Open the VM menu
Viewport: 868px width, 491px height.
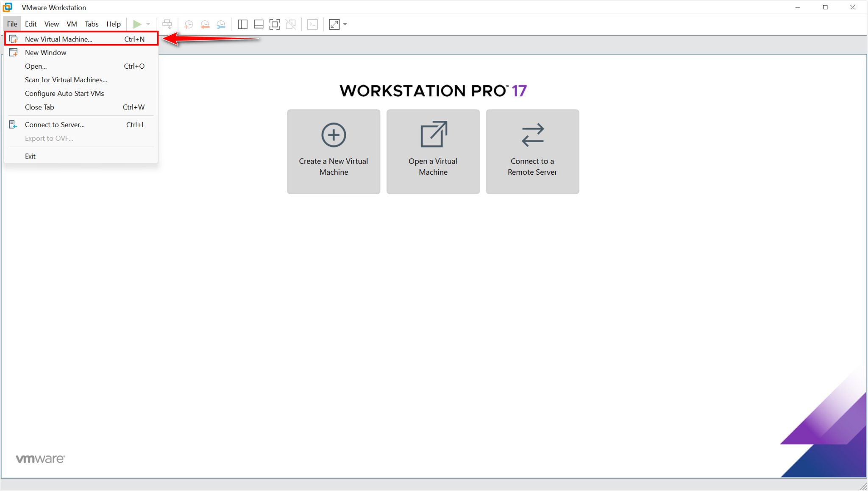[72, 24]
